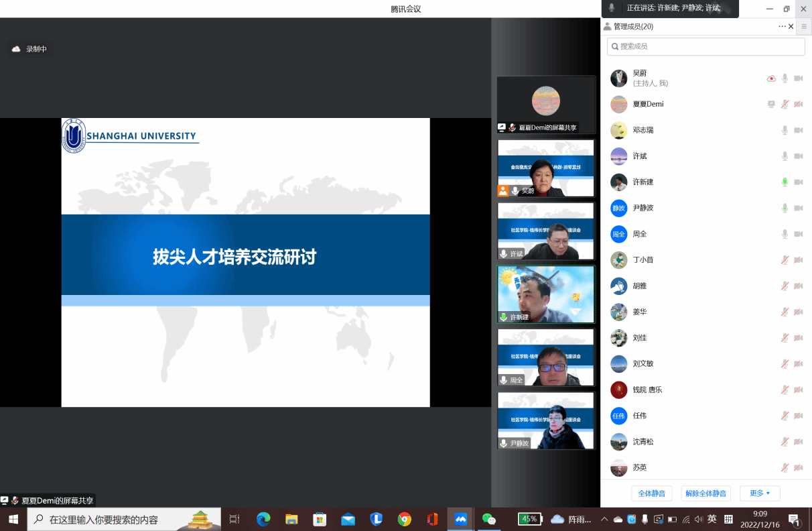
Task: Click 全体静音 to mute everyone
Action: tap(651, 493)
